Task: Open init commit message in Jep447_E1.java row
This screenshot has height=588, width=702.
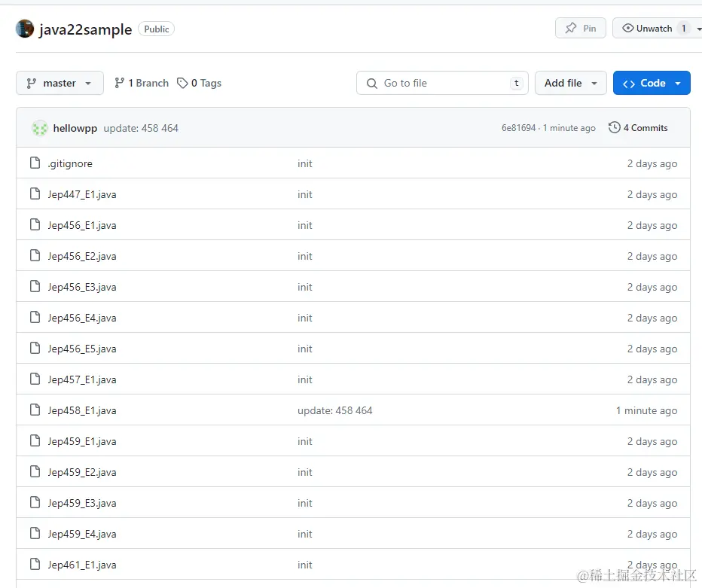Action: [x=305, y=194]
